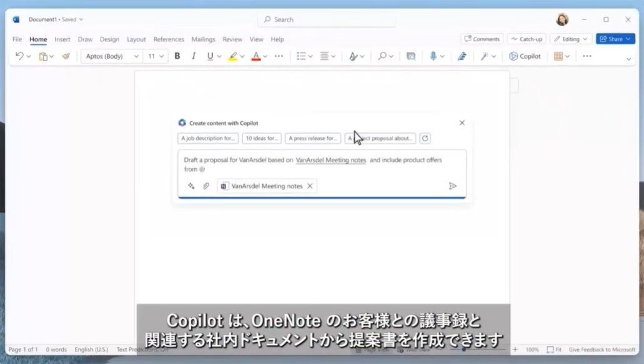Click the Dictate microphone icon

click(x=433, y=56)
